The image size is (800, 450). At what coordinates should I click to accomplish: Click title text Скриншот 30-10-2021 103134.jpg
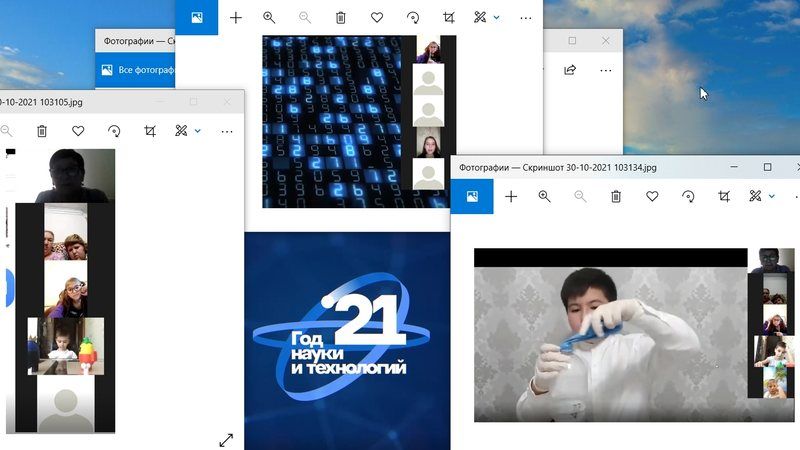589,167
